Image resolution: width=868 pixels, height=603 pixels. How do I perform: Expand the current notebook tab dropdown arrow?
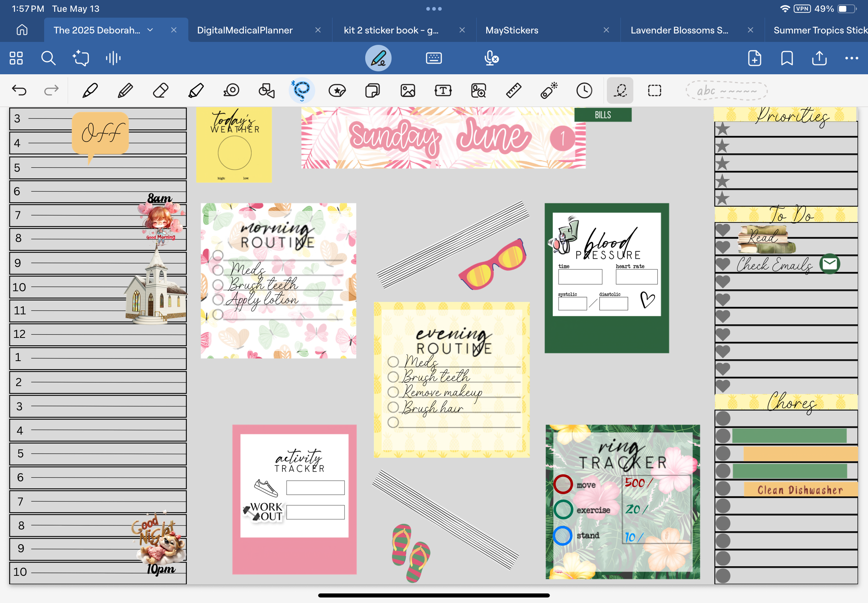150,30
